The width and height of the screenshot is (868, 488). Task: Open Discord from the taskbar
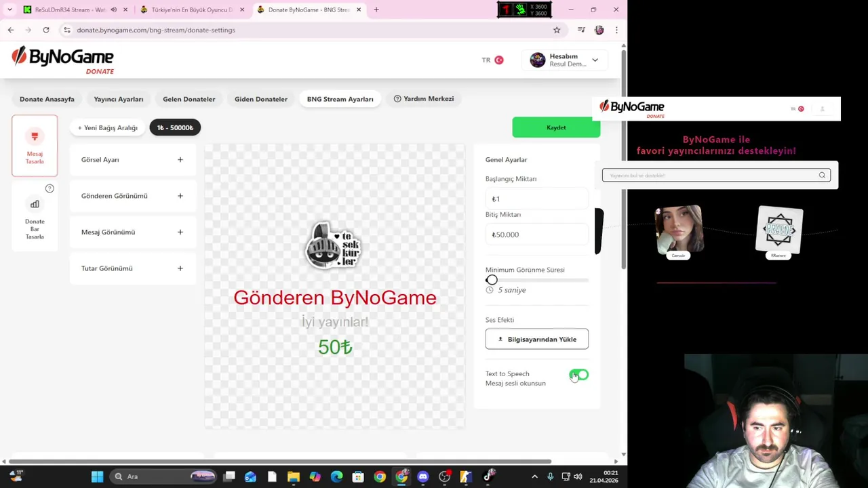point(423,476)
